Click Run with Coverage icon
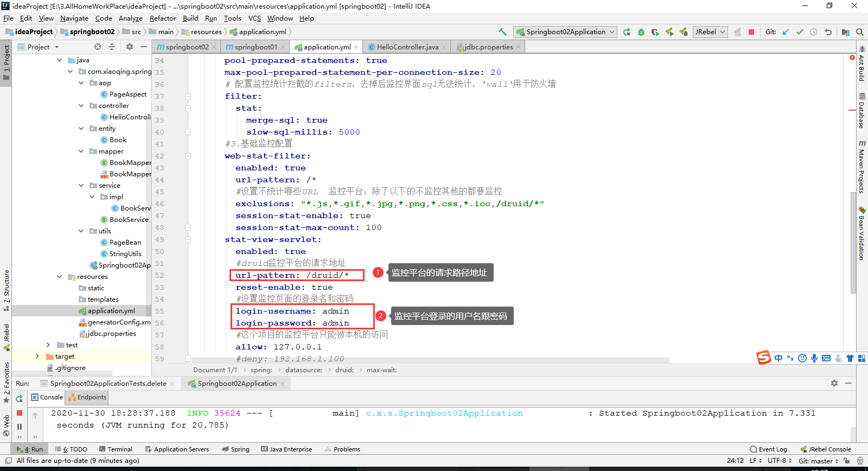The image size is (868, 471). 655,32
